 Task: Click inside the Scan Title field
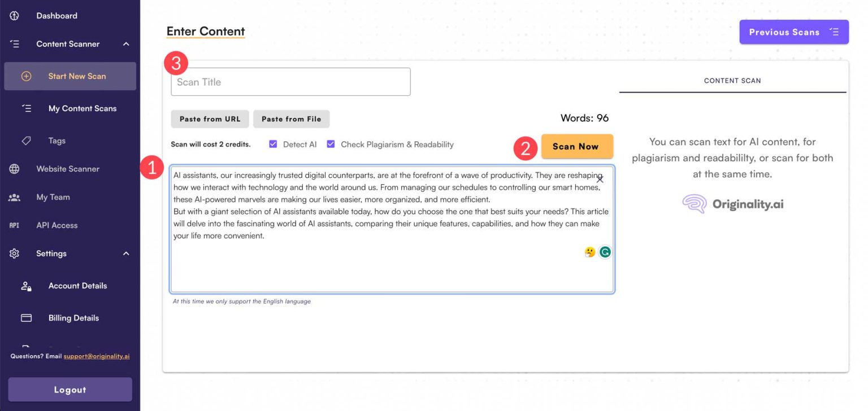pyautogui.click(x=290, y=81)
